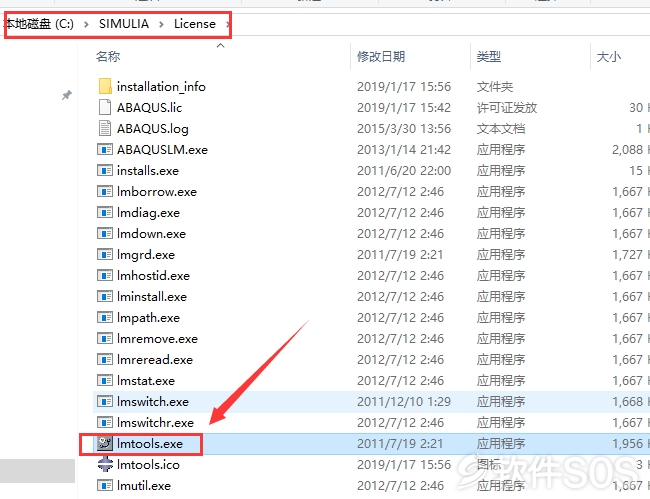Viewport: 650px width, 499px height.
Task: Click the lmtools.exe program icon
Action: 105,443
